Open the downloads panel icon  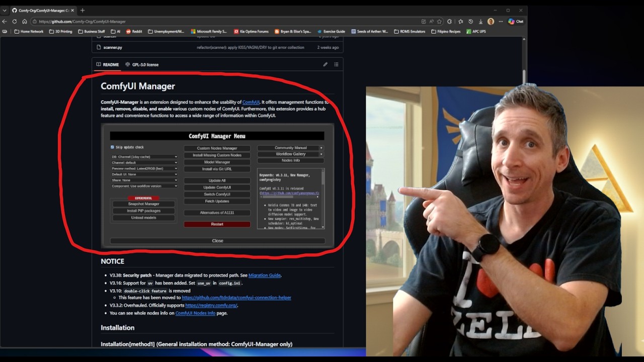click(x=480, y=22)
